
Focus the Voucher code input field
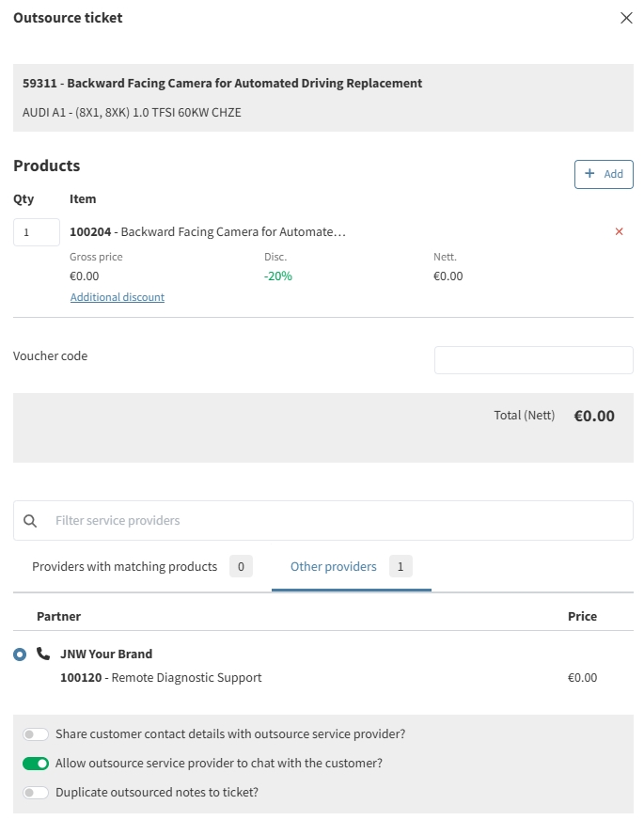point(533,360)
